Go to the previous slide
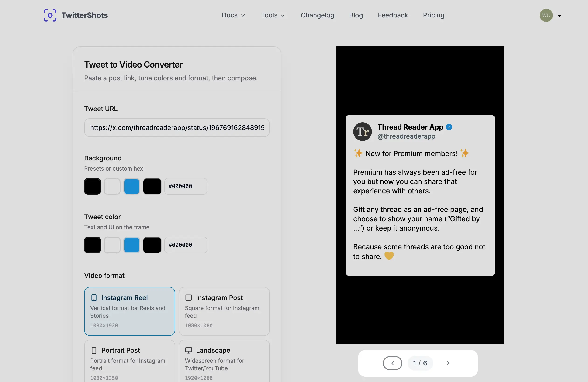The image size is (588, 382). [392, 363]
